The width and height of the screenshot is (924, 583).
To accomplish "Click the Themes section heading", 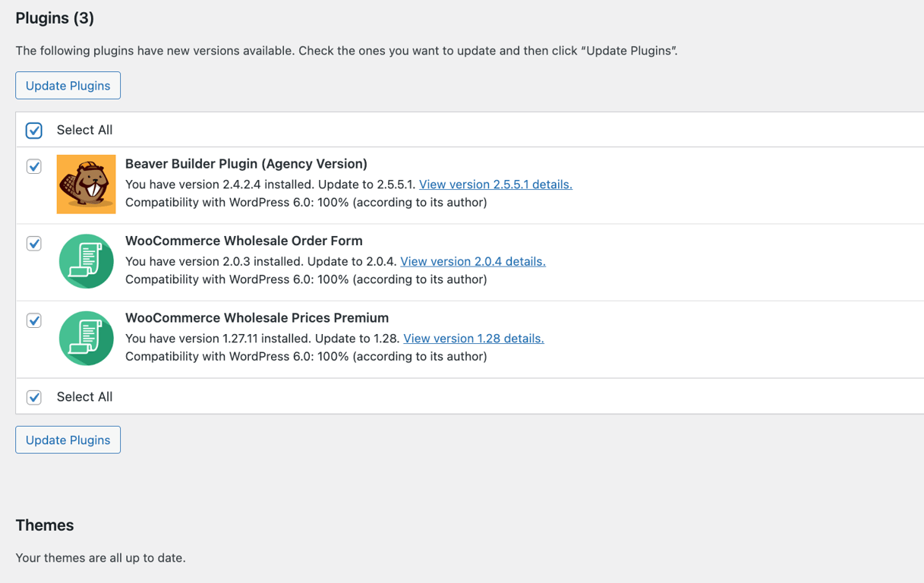I will click(x=44, y=525).
